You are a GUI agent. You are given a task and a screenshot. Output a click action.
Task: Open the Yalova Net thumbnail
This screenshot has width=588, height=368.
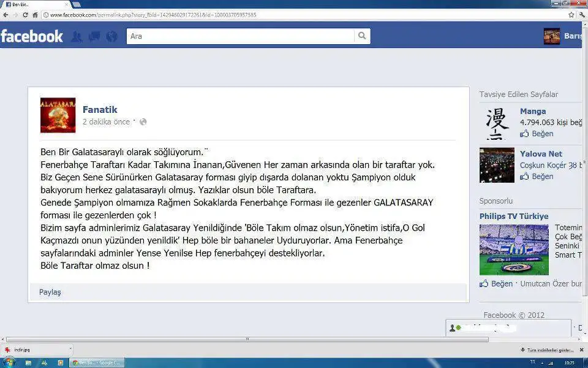[497, 165]
